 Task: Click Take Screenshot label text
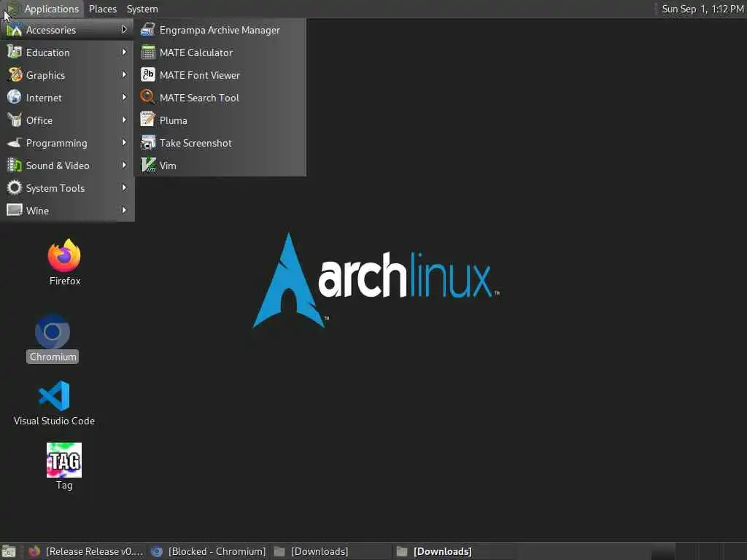[196, 143]
